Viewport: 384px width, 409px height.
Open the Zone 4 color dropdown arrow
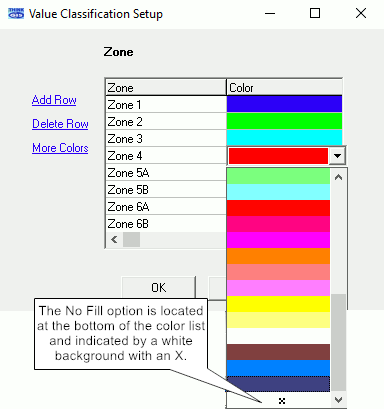click(337, 156)
